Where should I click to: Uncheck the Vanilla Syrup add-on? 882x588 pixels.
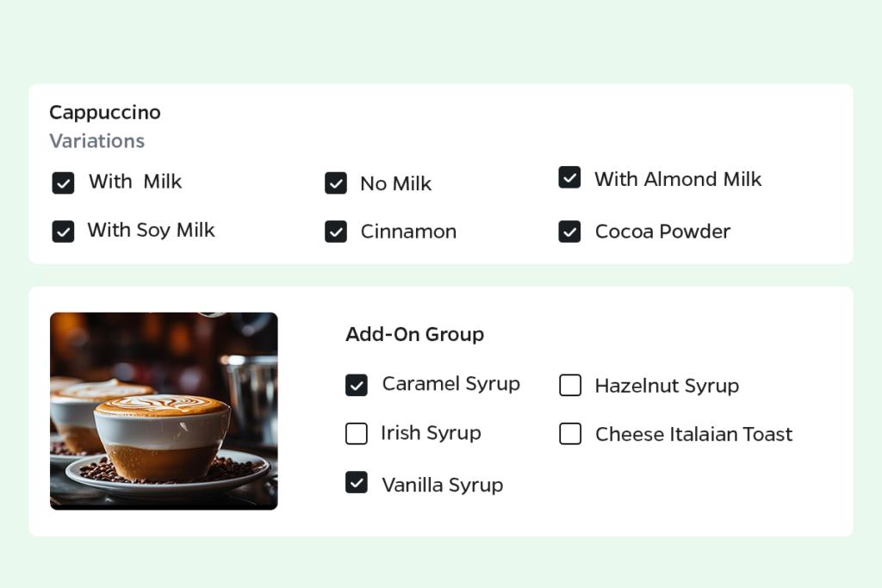coord(356,482)
